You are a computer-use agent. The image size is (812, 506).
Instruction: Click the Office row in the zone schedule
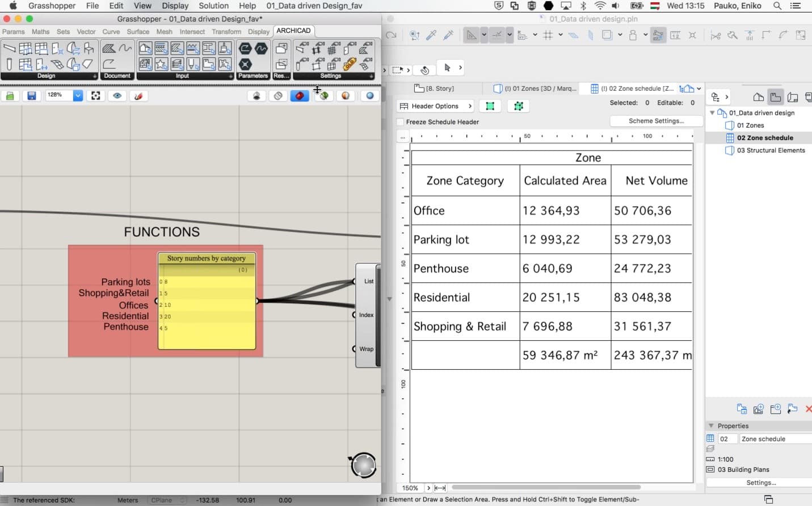click(552, 211)
